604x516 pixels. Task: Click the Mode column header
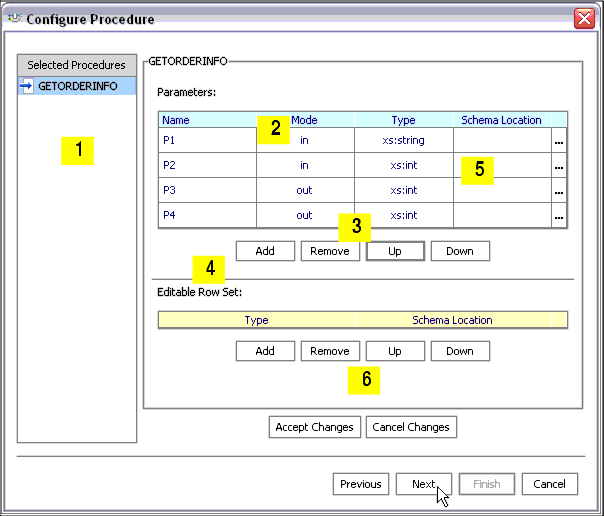pos(305,120)
